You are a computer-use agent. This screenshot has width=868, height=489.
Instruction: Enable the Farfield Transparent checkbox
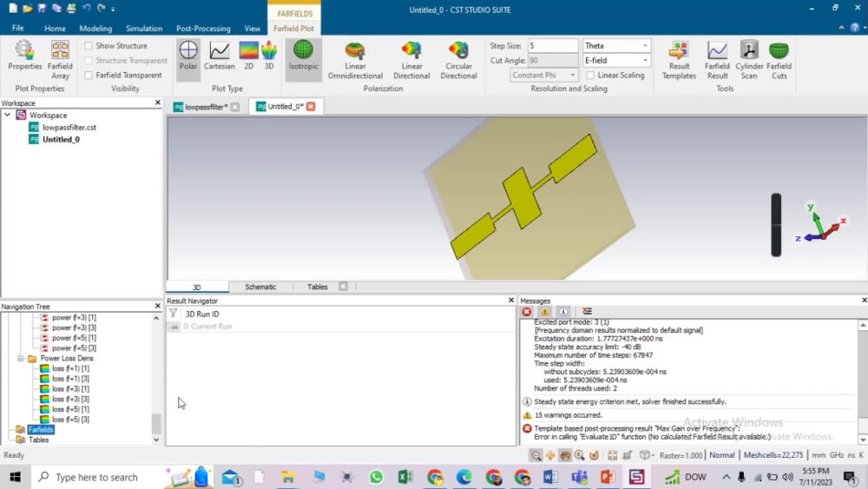89,75
